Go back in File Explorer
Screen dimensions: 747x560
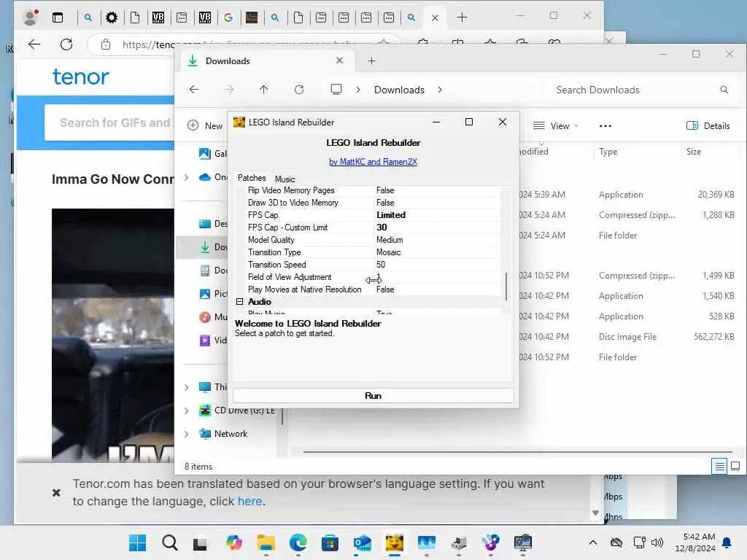point(194,90)
